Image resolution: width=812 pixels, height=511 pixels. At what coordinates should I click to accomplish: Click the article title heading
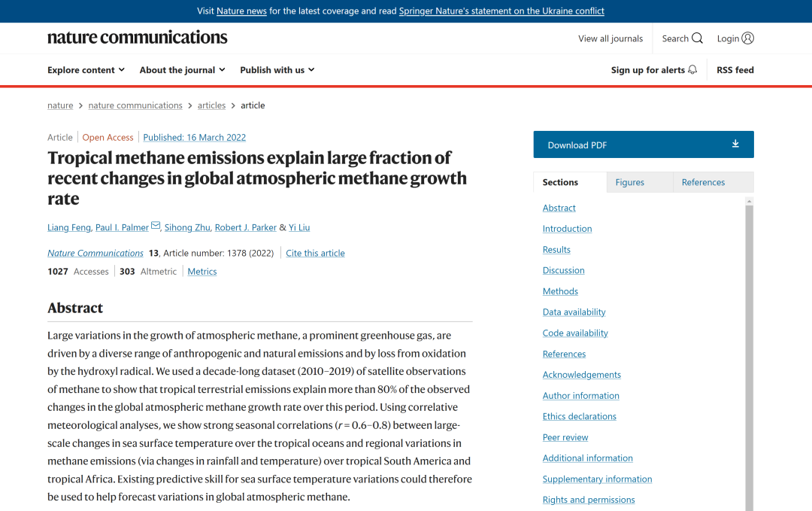pos(257,178)
